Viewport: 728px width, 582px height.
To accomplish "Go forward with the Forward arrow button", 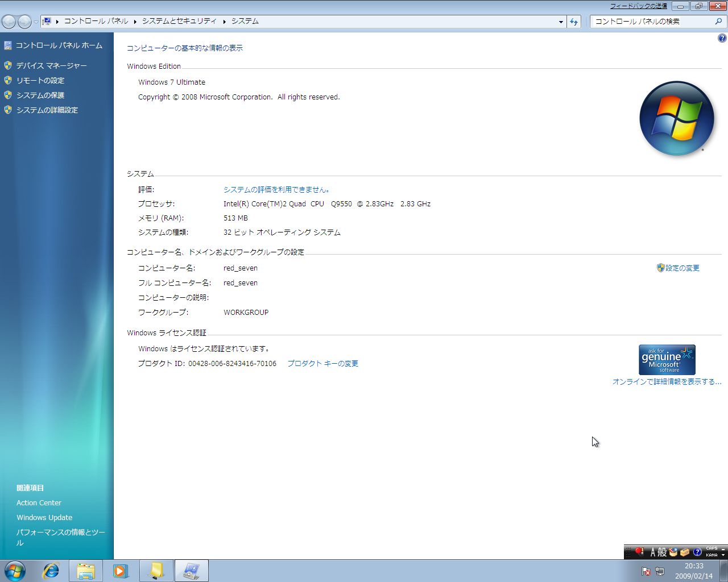I will point(24,22).
